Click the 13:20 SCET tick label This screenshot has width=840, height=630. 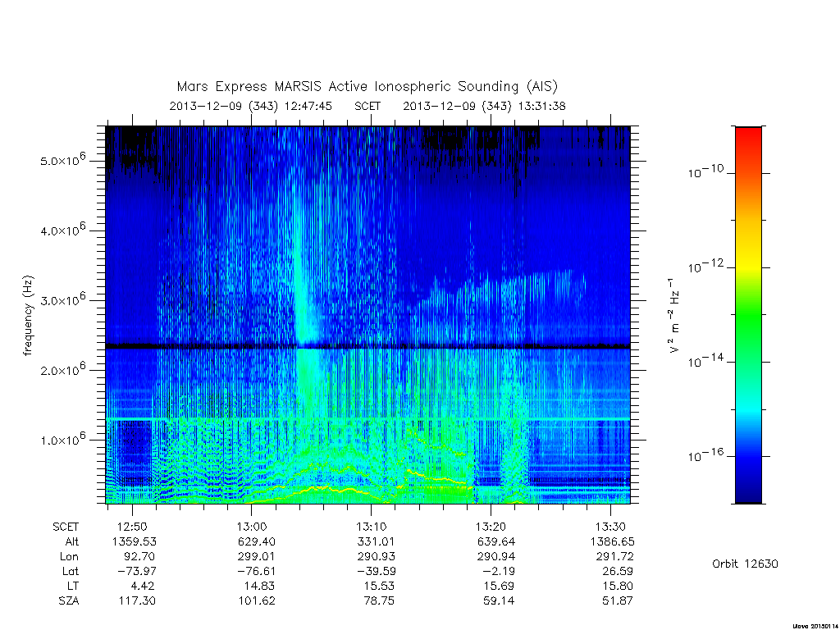[x=491, y=527]
